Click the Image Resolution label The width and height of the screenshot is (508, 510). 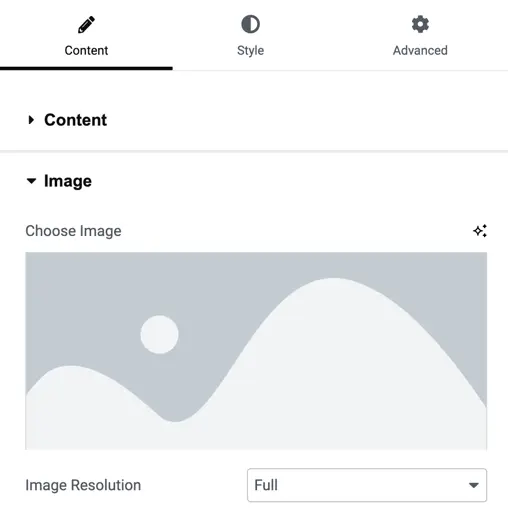tap(83, 485)
